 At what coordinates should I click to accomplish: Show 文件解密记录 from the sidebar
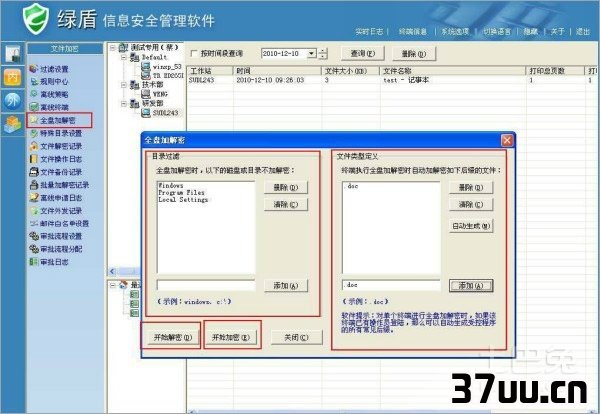tap(56, 146)
